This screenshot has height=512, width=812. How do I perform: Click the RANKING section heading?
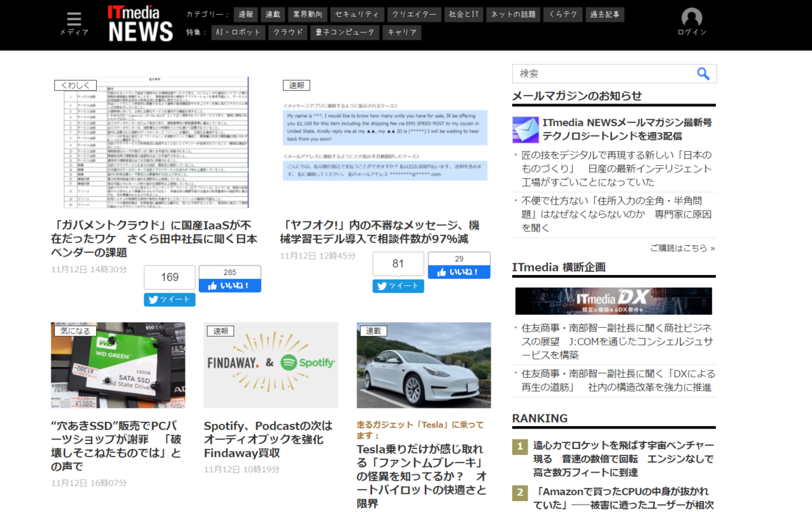[x=540, y=419]
